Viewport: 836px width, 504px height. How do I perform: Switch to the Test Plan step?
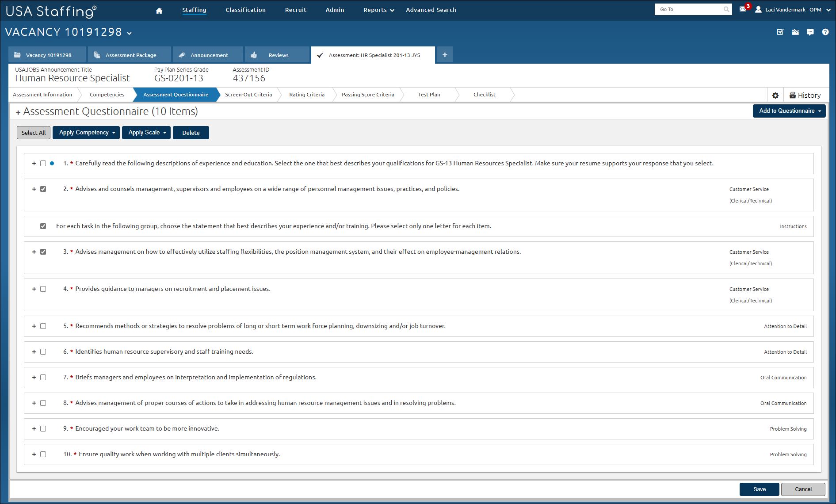pos(429,95)
